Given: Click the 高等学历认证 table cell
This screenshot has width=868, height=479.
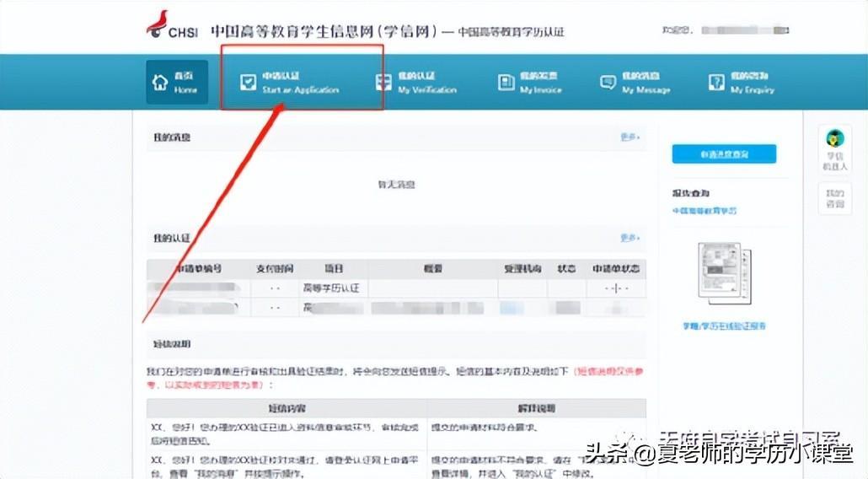Looking at the screenshot, I should point(331,288).
